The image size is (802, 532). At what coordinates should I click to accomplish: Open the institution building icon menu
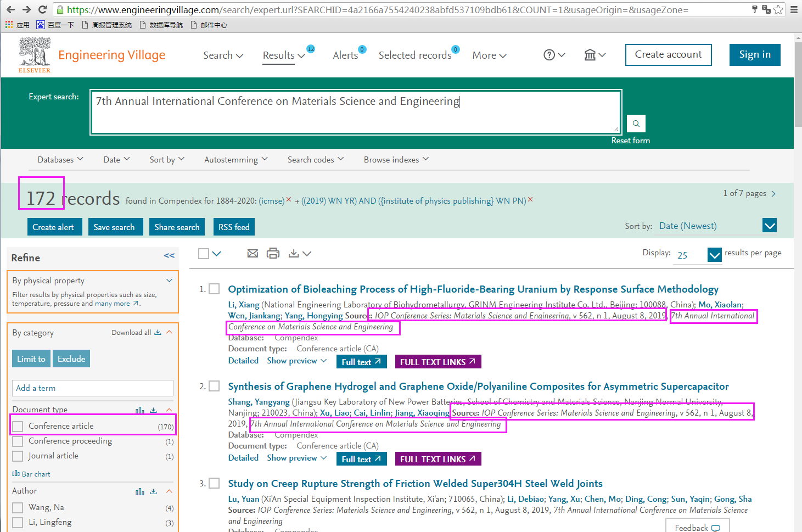[595, 55]
